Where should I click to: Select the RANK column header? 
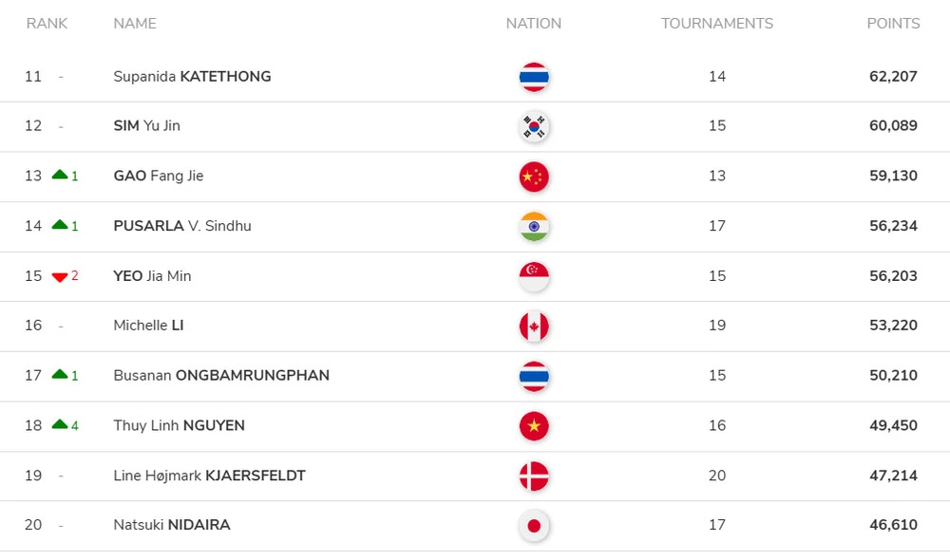tap(47, 24)
